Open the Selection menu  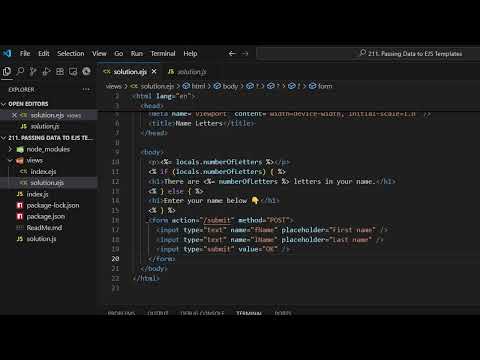[71, 53]
